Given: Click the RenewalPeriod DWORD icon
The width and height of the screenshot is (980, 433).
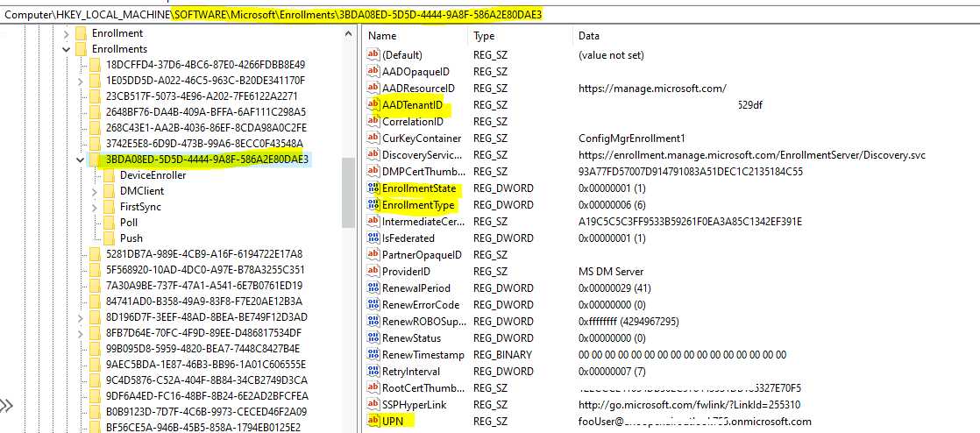Looking at the screenshot, I should (373, 288).
